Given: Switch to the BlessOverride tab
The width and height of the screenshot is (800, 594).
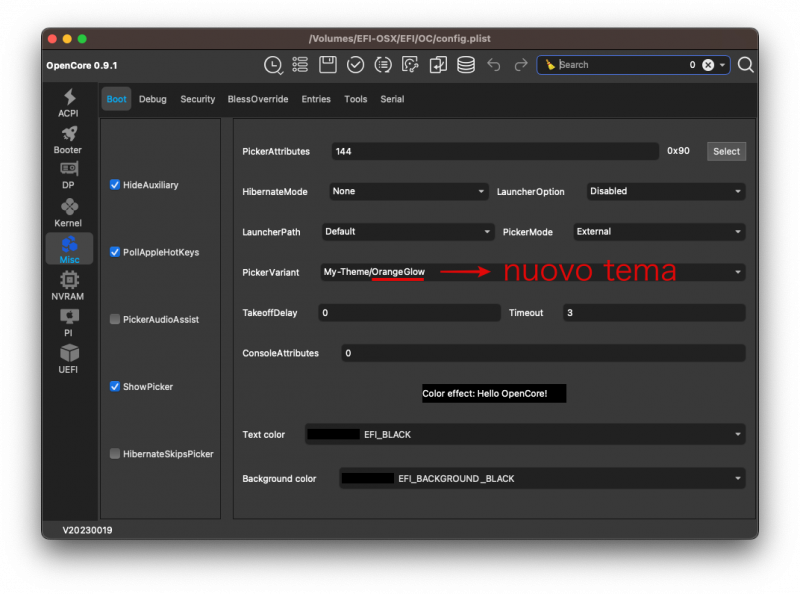Looking at the screenshot, I should click(x=258, y=99).
